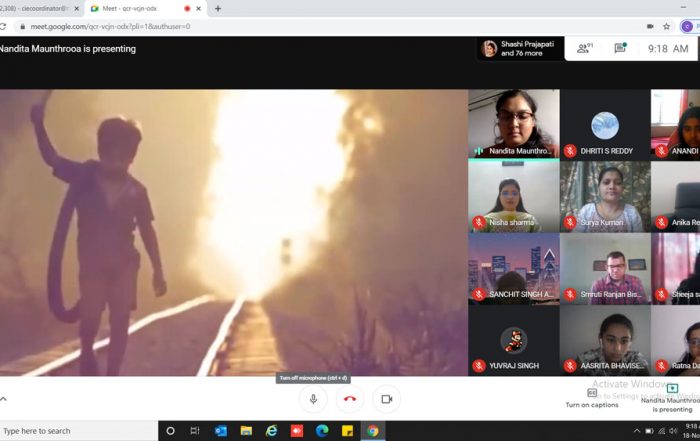Expand meeting details chevron at bottom left

[x=4, y=399]
